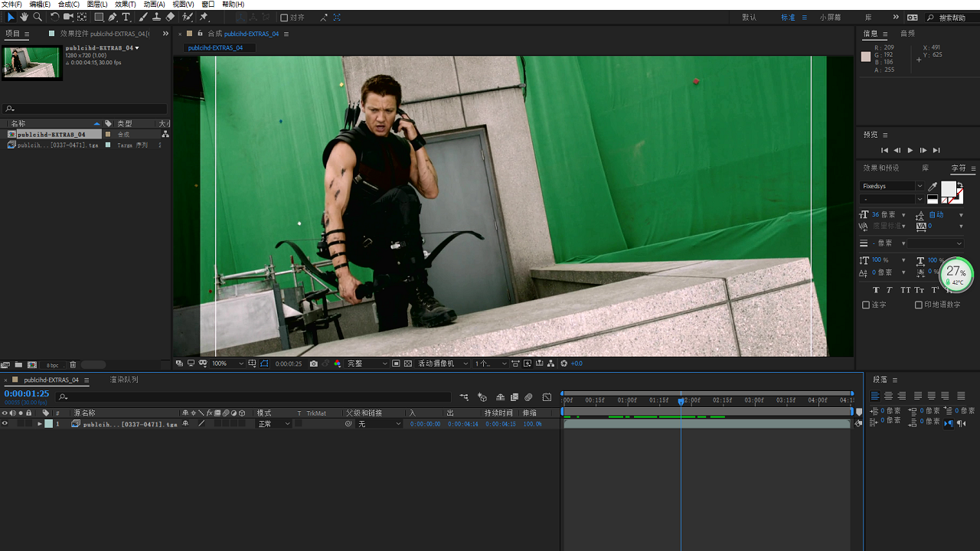Click the font eyedropper tool
980x551 pixels.
(933, 186)
